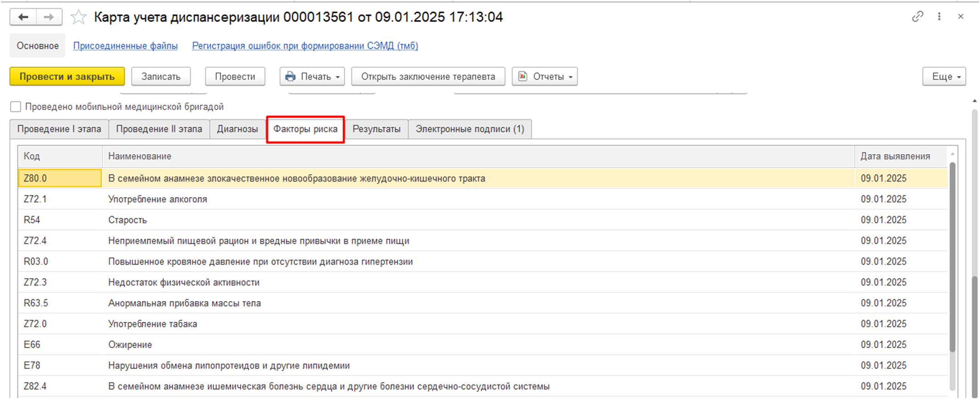This screenshot has height=399, width=980.
Task: Expand the Отчеты dropdown arrow
Action: pyautogui.click(x=570, y=77)
